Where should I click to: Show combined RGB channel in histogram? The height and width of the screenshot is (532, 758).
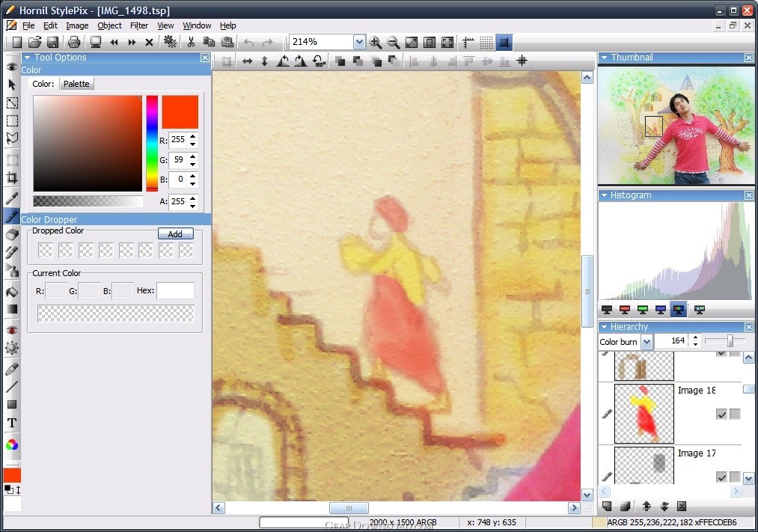[x=678, y=309]
